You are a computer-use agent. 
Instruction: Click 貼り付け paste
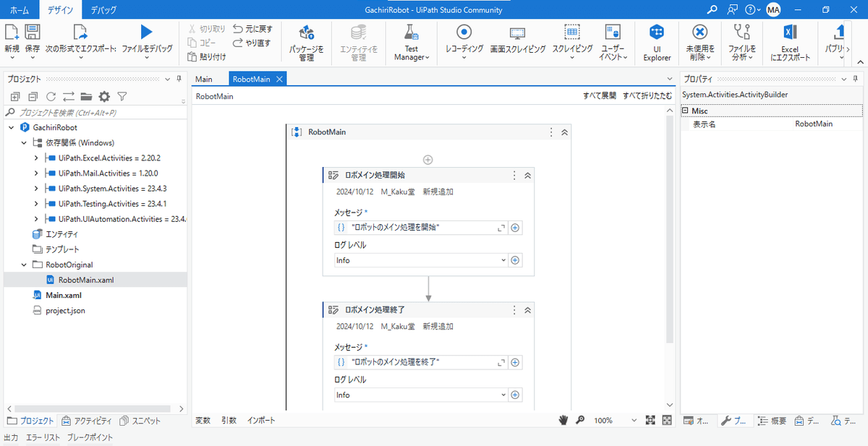207,56
